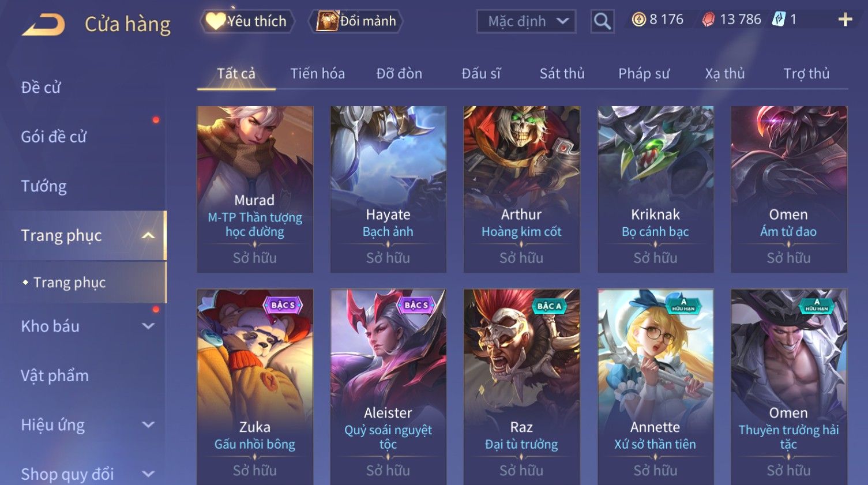Switch to the Pháp sư tab
The image size is (868, 485).
tap(644, 73)
